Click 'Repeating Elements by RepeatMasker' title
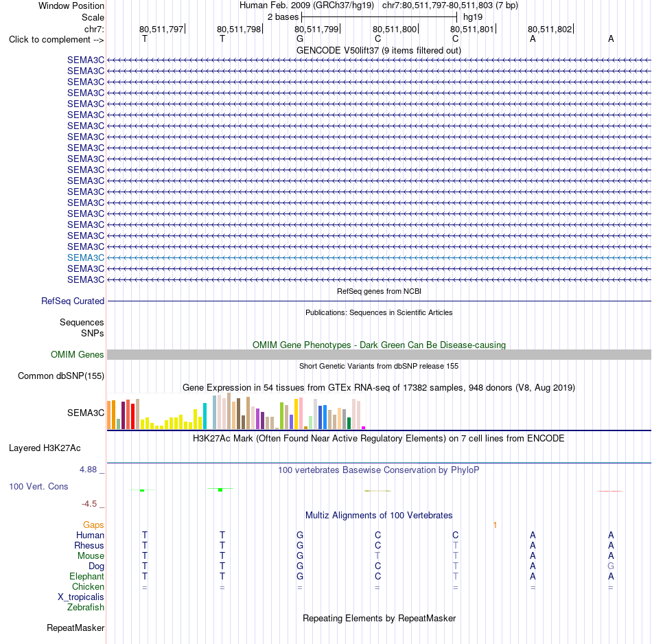 tap(379, 619)
